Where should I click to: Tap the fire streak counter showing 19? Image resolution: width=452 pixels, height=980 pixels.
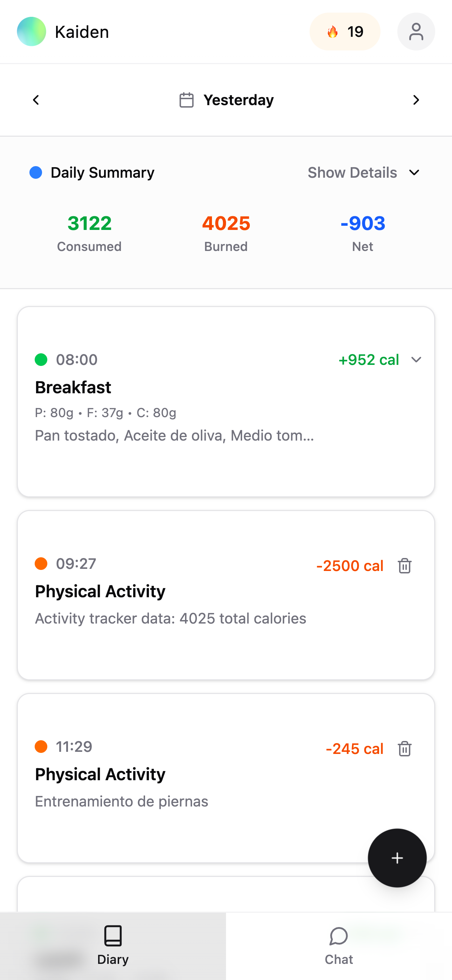(x=345, y=32)
